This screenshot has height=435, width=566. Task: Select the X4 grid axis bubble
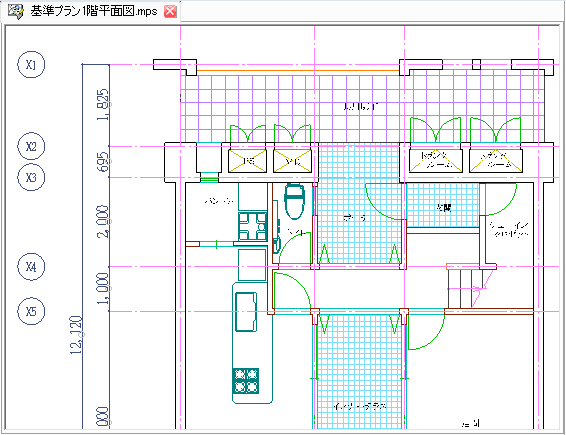[x=31, y=267]
